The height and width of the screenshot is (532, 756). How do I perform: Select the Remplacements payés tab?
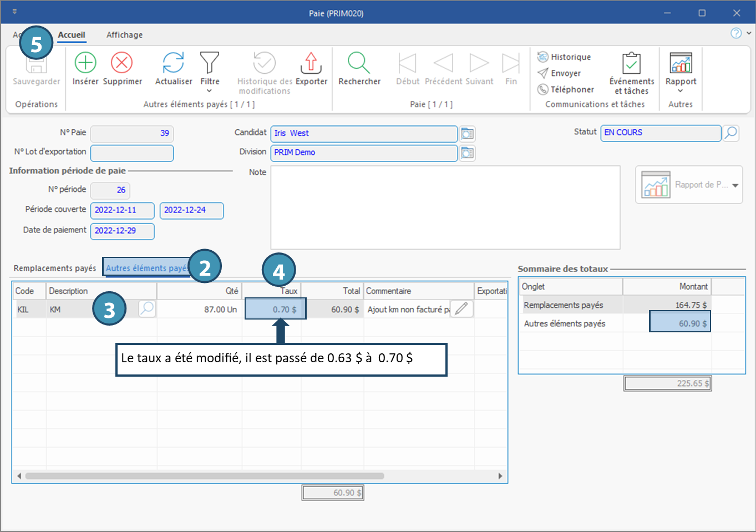pos(55,268)
